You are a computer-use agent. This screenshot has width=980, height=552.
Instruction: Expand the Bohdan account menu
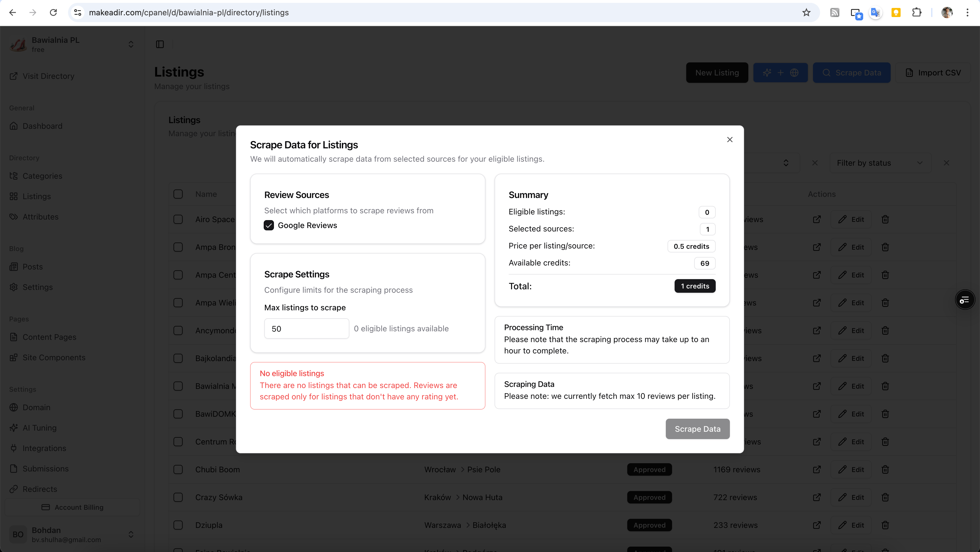click(x=130, y=534)
